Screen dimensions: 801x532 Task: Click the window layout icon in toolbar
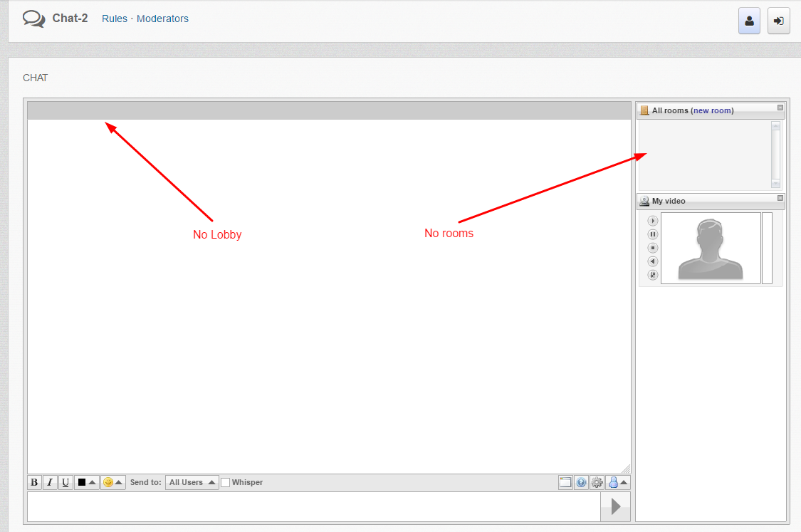[x=565, y=482]
